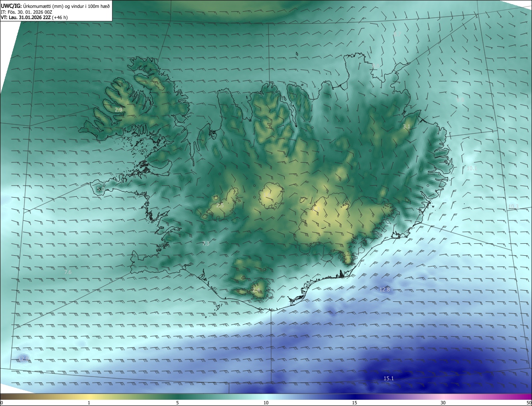Click the 5 tick on the color legend
Screen dimensions: 532x406
[x=177, y=403]
